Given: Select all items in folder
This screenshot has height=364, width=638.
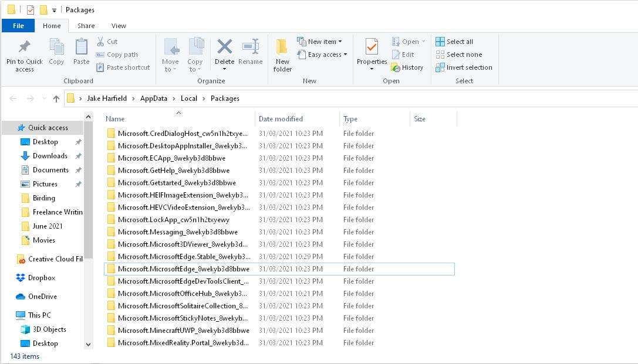Looking at the screenshot, I should [x=454, y=42].
